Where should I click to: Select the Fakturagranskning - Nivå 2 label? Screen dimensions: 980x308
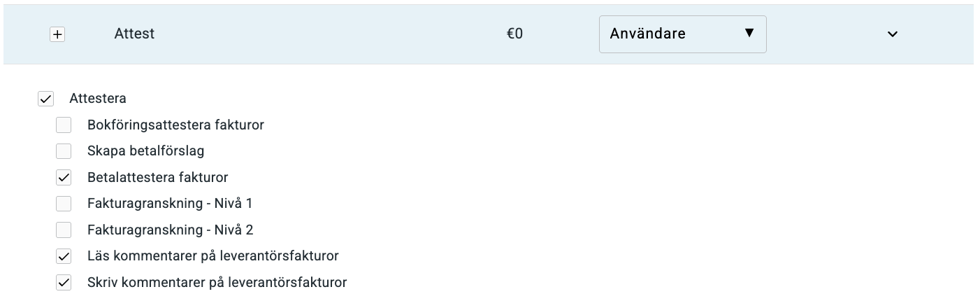pyautogui.click(x=170, y=230)
